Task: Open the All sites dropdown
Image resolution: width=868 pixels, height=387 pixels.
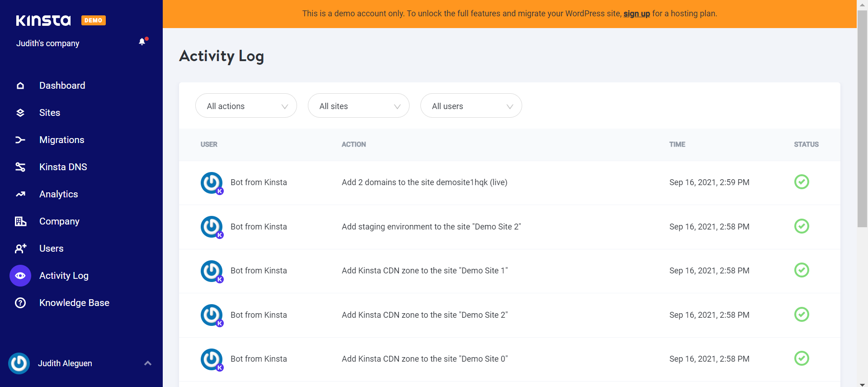Action: (359, 106)
